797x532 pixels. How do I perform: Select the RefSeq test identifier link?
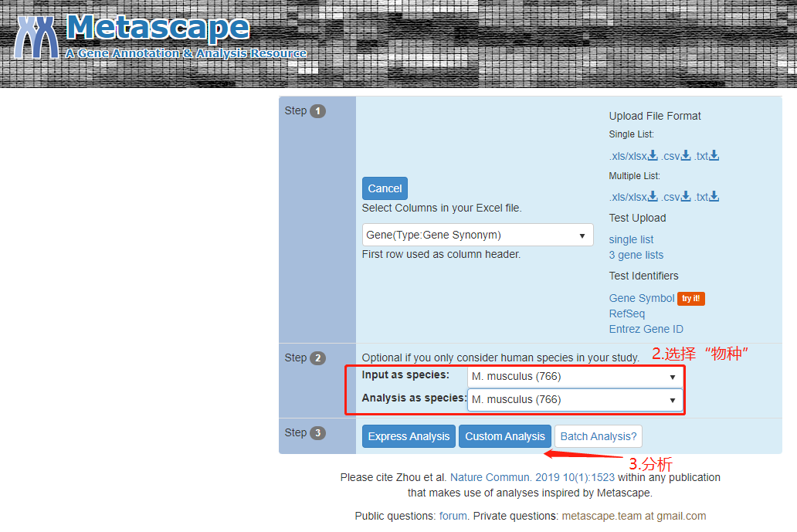tap(626, 313)
